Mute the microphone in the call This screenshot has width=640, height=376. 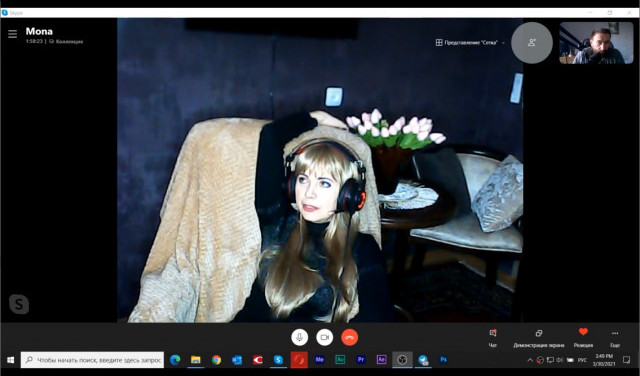click(299, 337)
